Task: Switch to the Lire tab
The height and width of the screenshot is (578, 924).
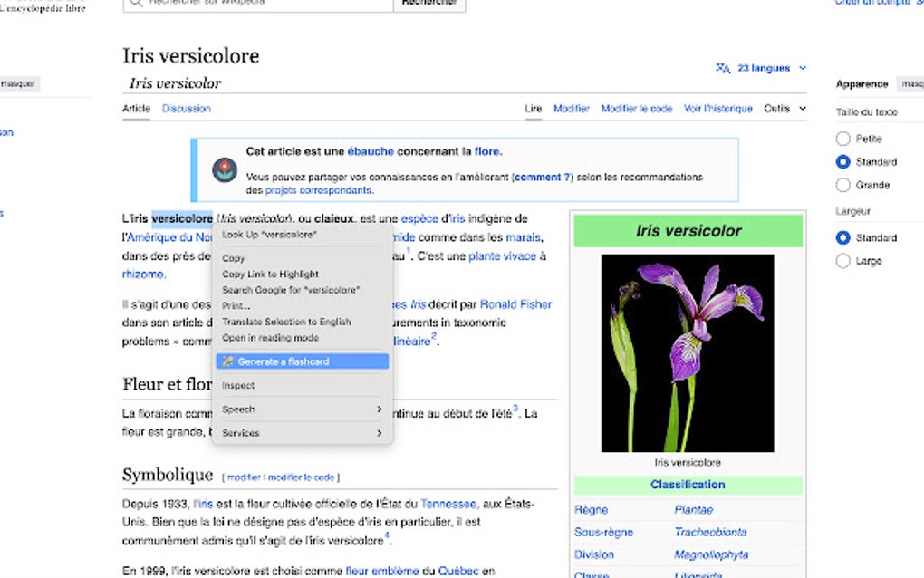Action: click(x=534, y=109)
